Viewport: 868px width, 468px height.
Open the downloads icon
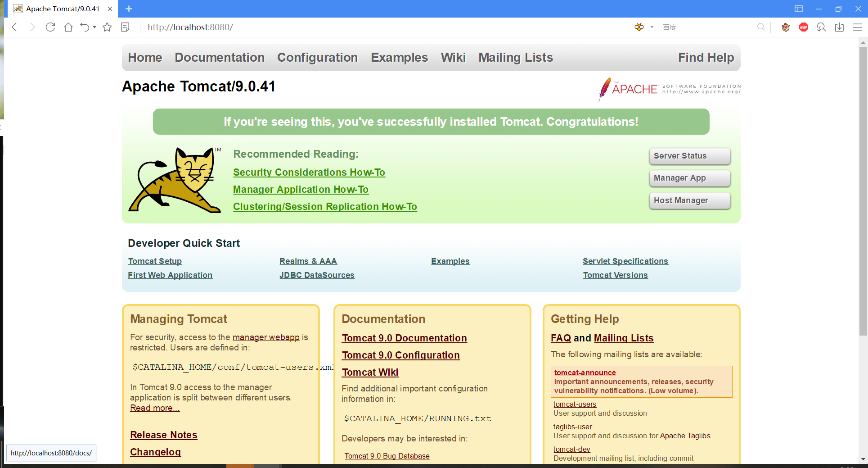point(839,27)
